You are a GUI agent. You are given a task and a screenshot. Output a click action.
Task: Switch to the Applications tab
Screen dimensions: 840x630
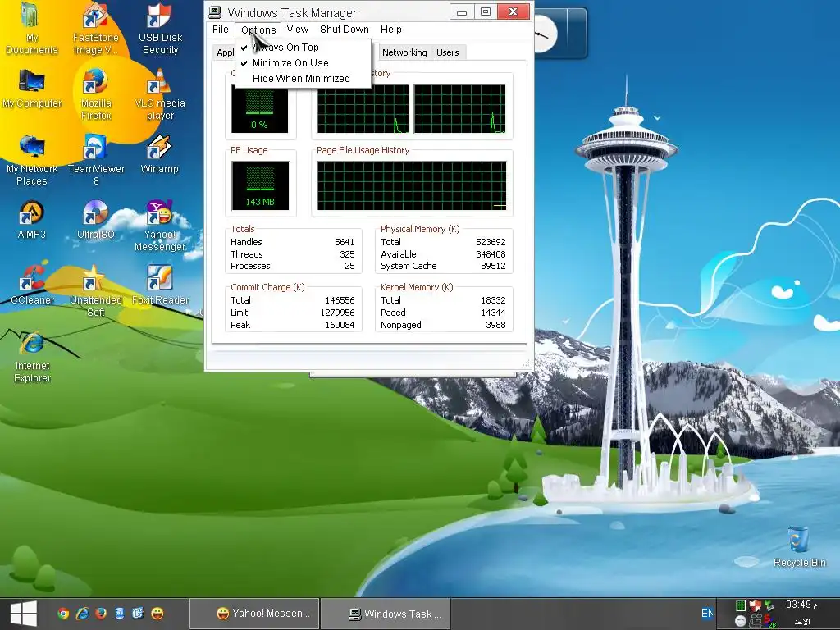click(225, 52)
